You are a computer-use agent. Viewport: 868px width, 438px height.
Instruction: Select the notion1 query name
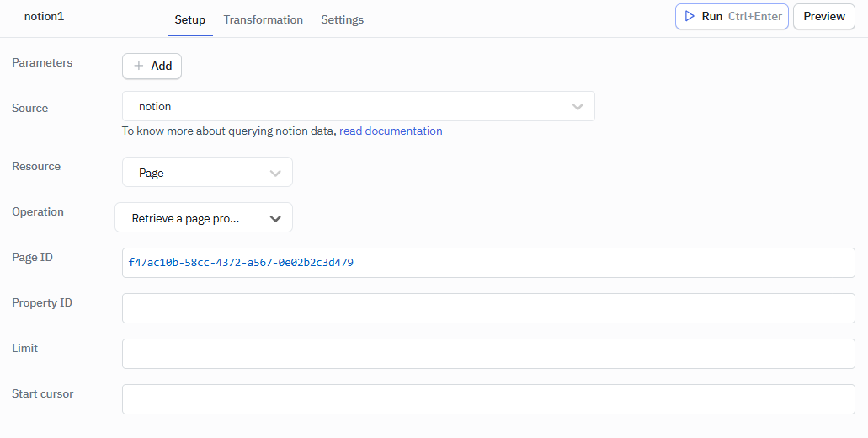[x=45, y=16]
